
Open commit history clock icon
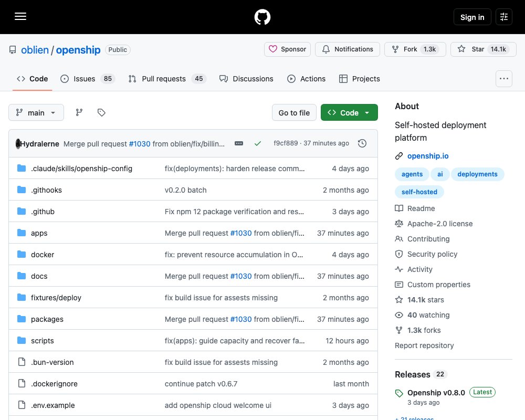click(x=362, y=143)
